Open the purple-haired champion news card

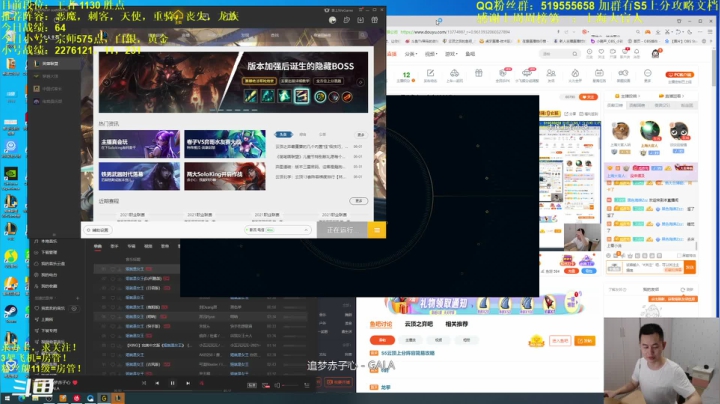click(139, 144)
